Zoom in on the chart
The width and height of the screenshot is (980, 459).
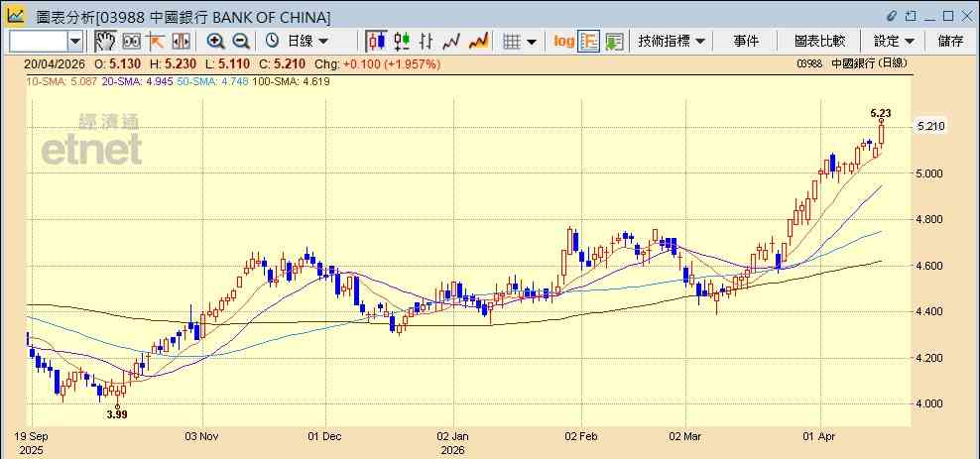[215, 42]
